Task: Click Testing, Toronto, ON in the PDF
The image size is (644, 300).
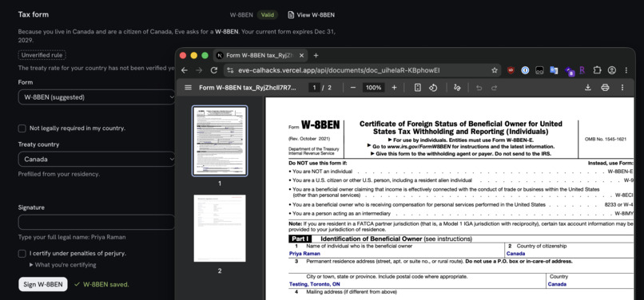Action: 314,284
